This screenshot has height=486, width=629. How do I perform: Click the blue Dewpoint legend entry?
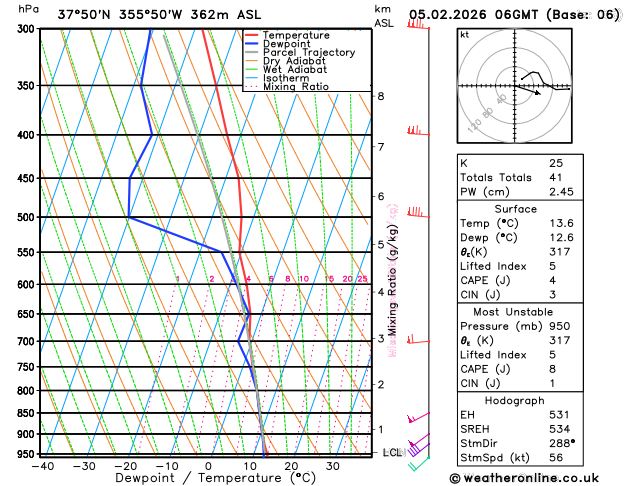click(x=278, y=44)
